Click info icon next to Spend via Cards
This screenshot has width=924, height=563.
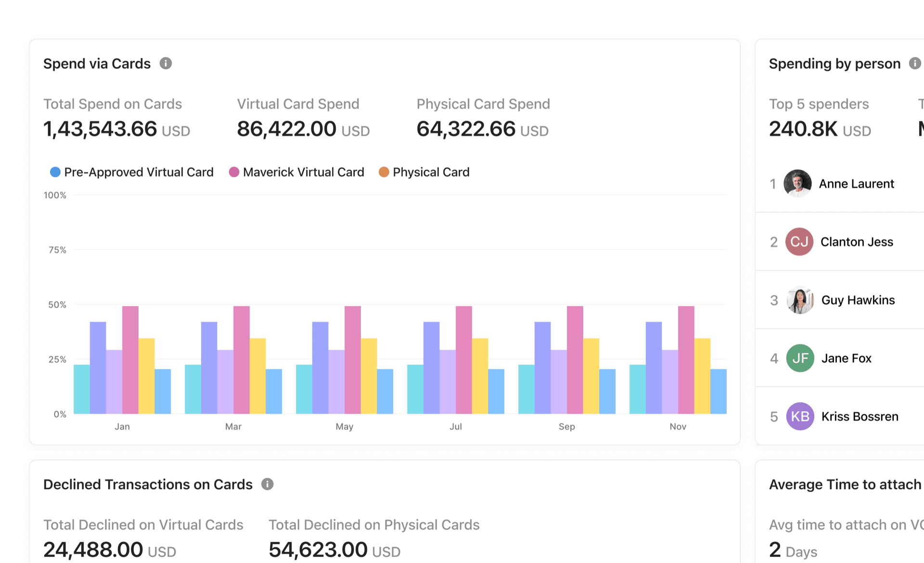point(166,64)
